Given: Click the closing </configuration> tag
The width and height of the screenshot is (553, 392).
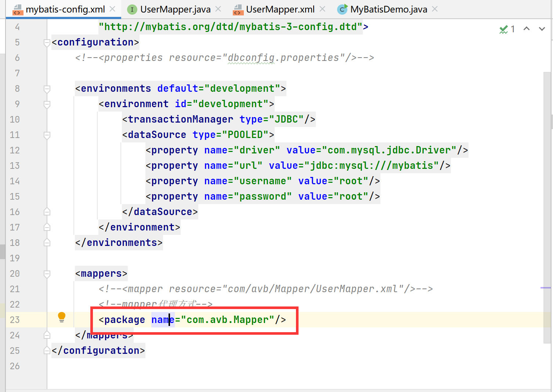Looking at the screenshot, I should click(98, 351).
